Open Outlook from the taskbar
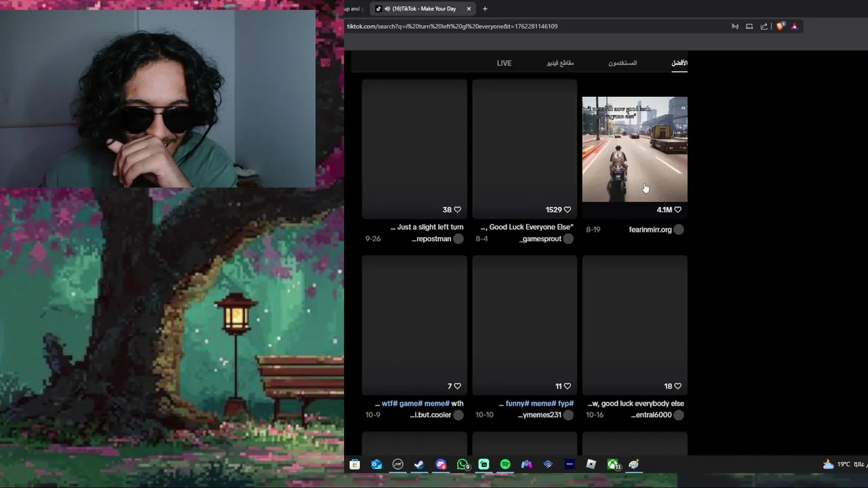The height and width of the screenshot is (488, 868). click(x=376, y=464)
